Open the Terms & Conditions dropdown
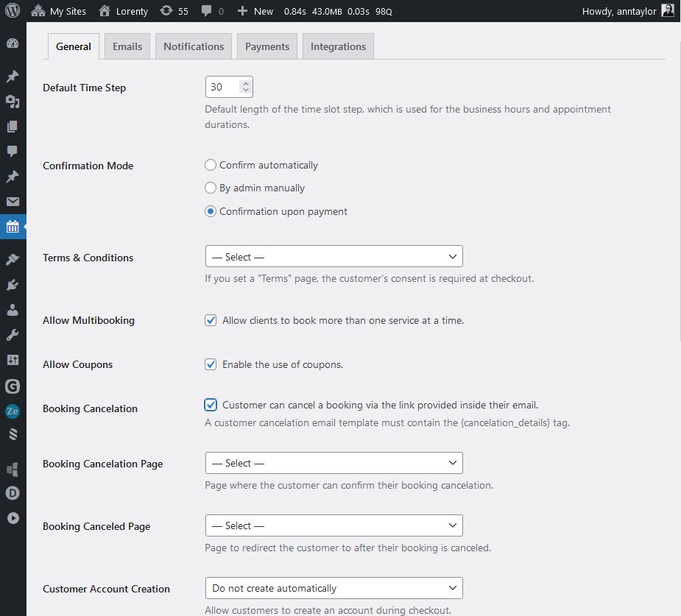This screenshot has width=681, height=616. coord(334,256)
